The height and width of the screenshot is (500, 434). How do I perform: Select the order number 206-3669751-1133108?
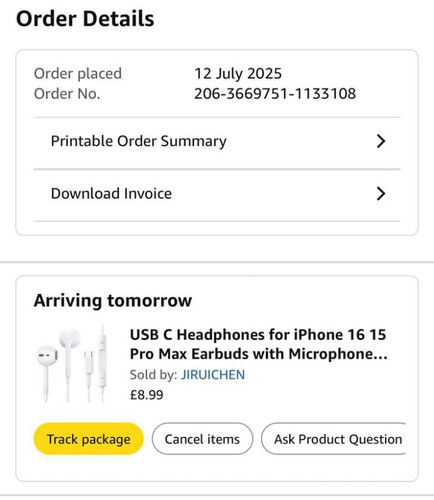tap(275, 94)
